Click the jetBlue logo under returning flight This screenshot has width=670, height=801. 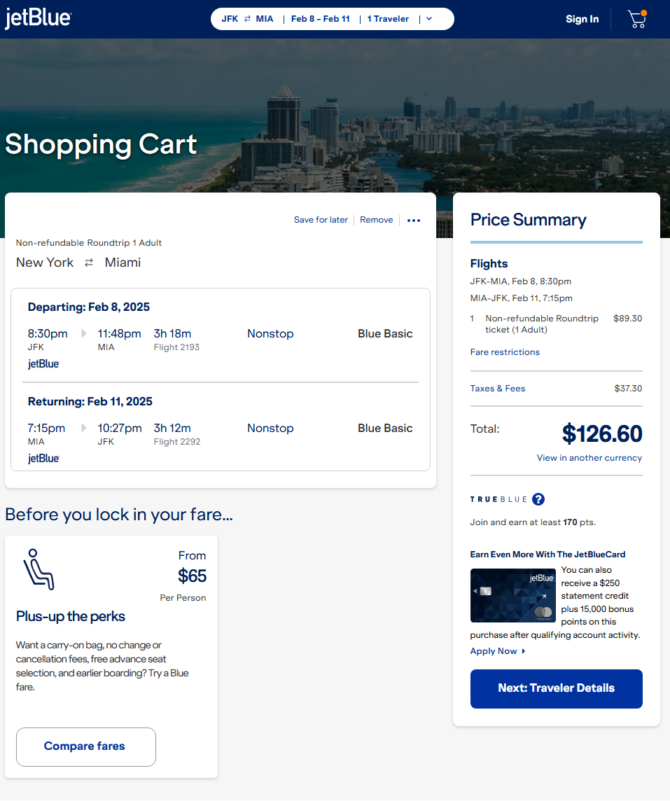pyautogui.click(x=43, y=458)
